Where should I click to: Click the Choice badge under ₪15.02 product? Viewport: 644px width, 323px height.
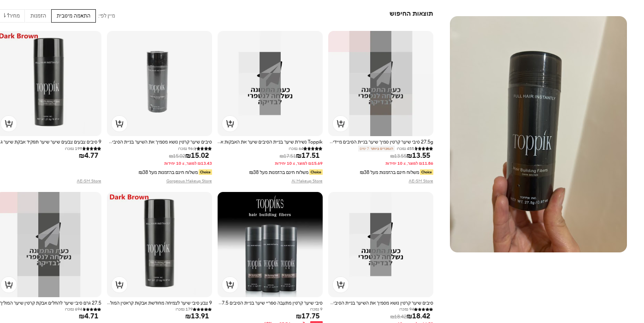(x=205, y=172)
